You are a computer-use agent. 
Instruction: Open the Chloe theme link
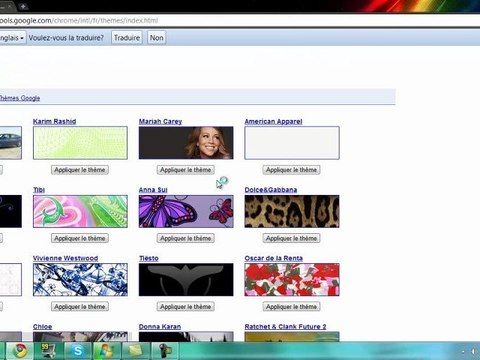pyautogui.click(x=42, y=327)
